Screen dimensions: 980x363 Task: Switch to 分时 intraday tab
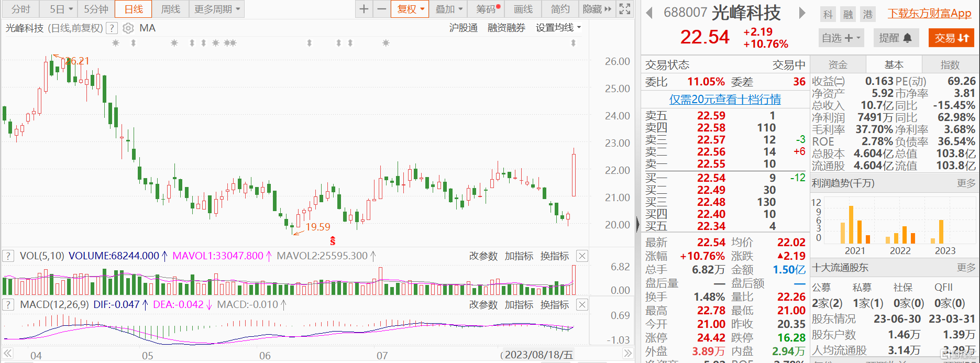tap(21, 9)
